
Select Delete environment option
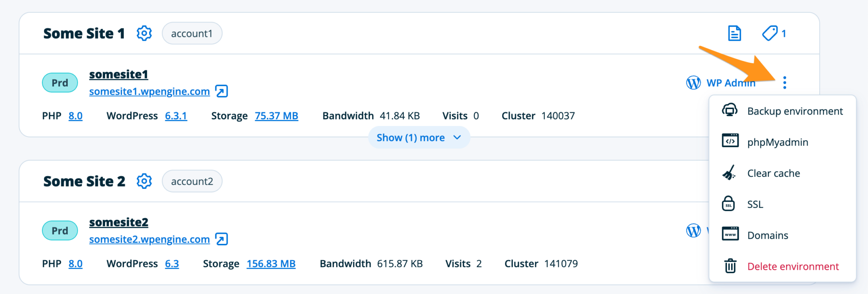(793, 266)
